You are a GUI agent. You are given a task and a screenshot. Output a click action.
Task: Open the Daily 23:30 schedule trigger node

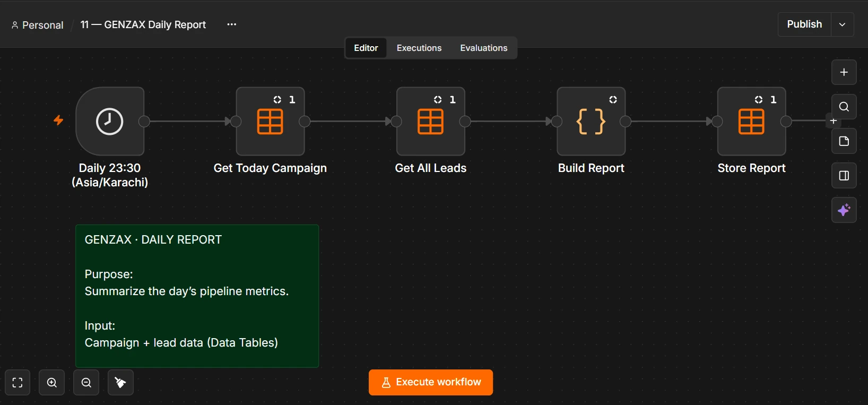110,122
